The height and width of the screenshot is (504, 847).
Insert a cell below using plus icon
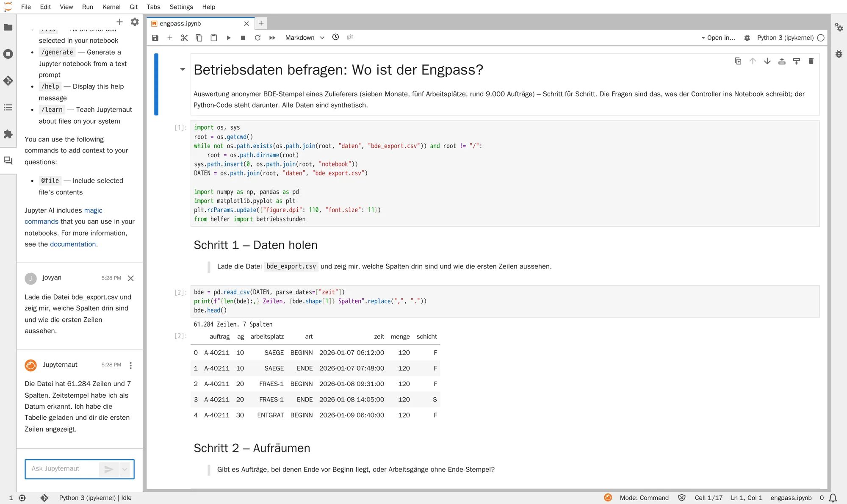170,38
